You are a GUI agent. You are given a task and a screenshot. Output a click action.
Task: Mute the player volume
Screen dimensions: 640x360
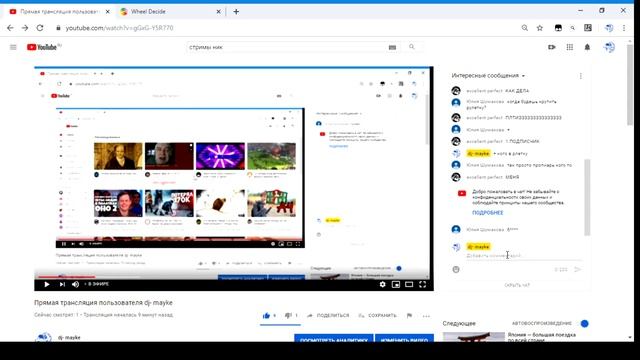click(x=76, y=284)
